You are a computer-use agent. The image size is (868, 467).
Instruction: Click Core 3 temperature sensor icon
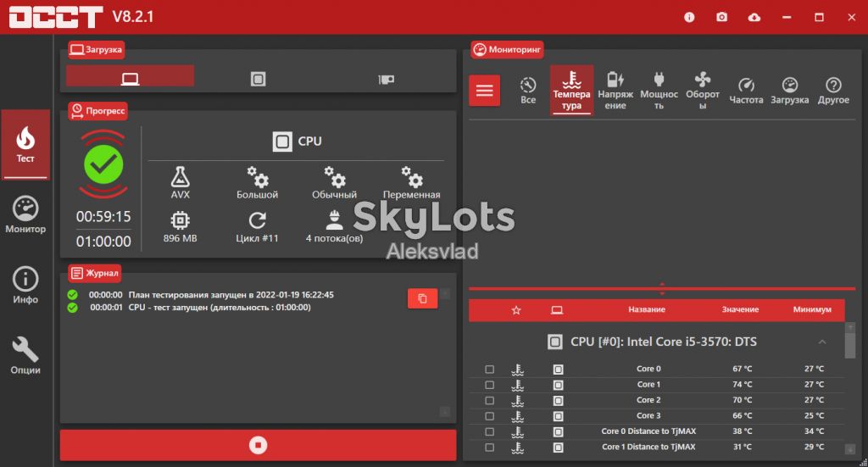pos(518,415)
